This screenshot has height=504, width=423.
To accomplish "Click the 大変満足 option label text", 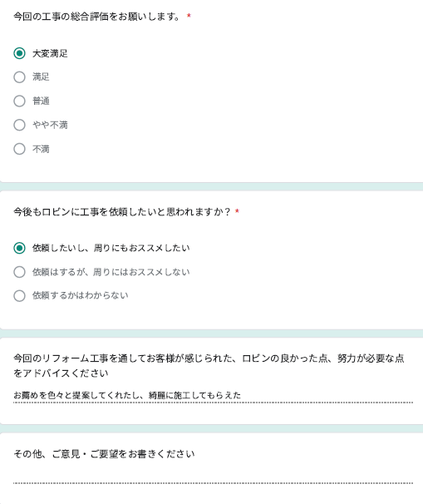I will (x=50, y=53).
